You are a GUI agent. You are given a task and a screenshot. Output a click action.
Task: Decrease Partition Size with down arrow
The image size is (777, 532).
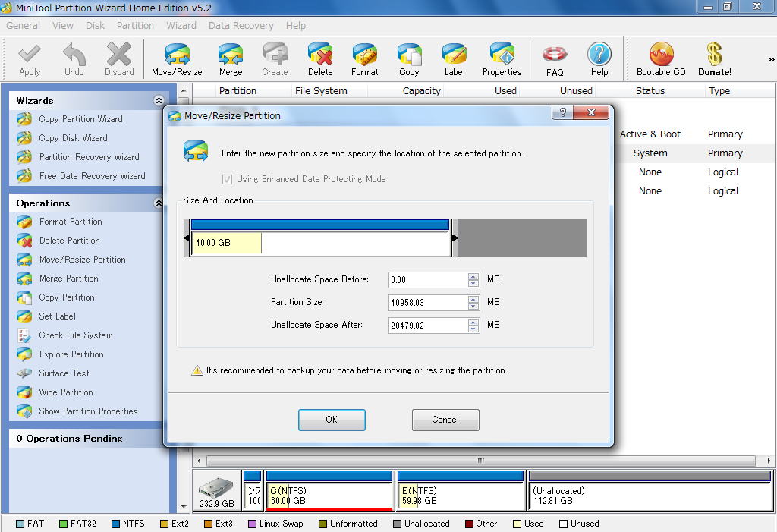473,306
